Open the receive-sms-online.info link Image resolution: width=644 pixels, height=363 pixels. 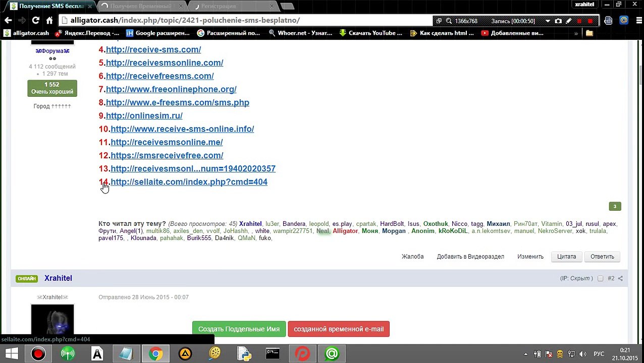(x=182, y=129)
